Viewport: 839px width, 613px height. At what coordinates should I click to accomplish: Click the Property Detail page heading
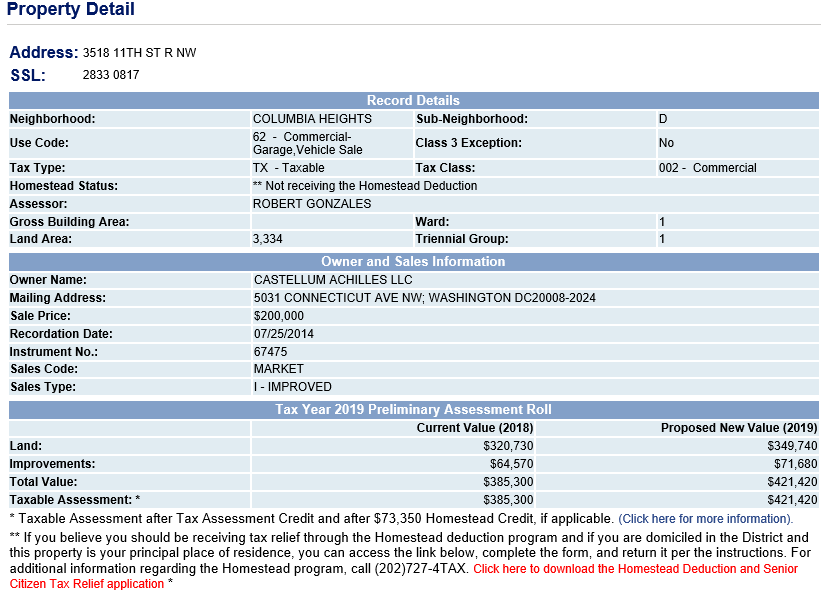71,10
